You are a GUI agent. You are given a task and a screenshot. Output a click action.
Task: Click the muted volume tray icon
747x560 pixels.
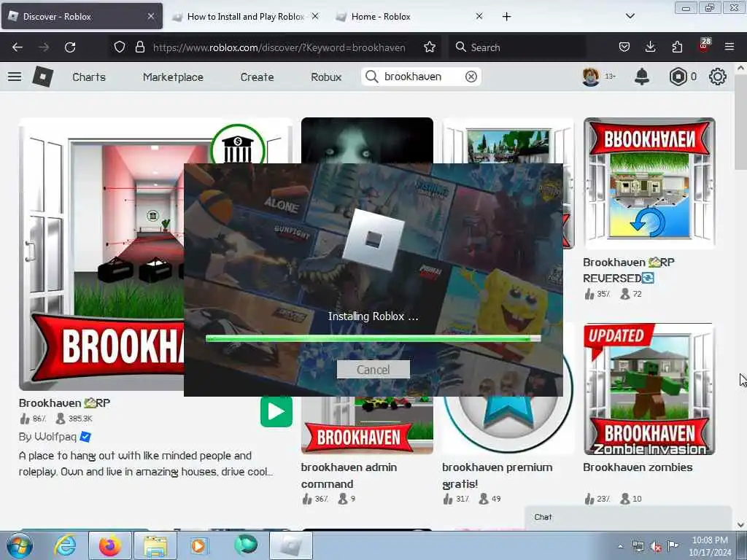pyautogui.click(x=656, y=547)
